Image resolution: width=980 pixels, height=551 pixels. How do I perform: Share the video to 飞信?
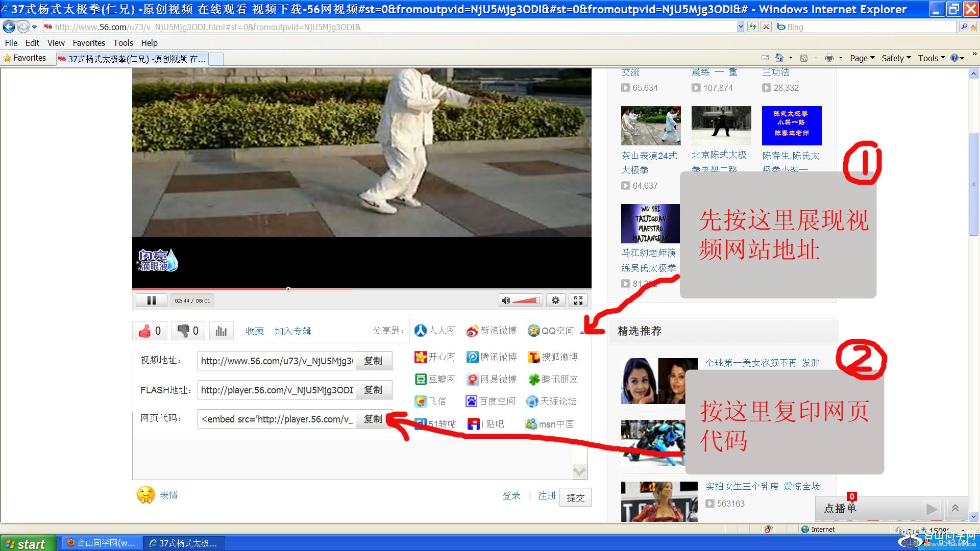click(x=430, y=401)
